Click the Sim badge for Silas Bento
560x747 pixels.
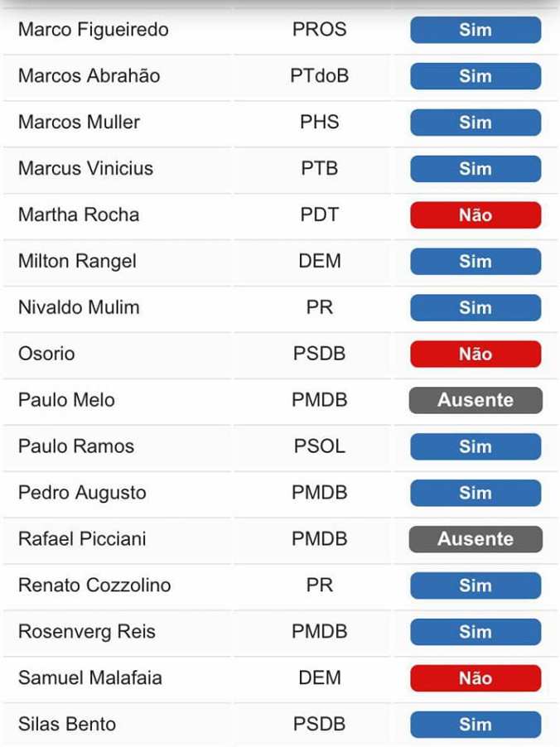[475, 724]
